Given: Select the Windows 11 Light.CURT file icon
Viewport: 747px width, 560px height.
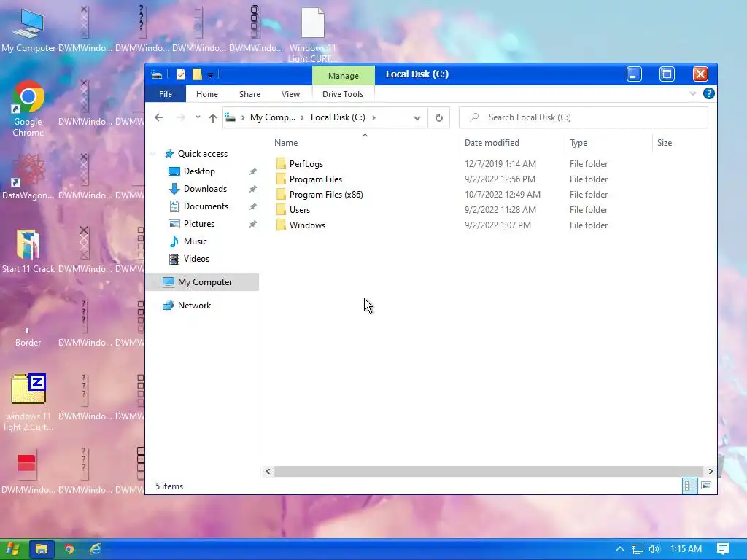Looking at the screenshot, I should point(312,34).
